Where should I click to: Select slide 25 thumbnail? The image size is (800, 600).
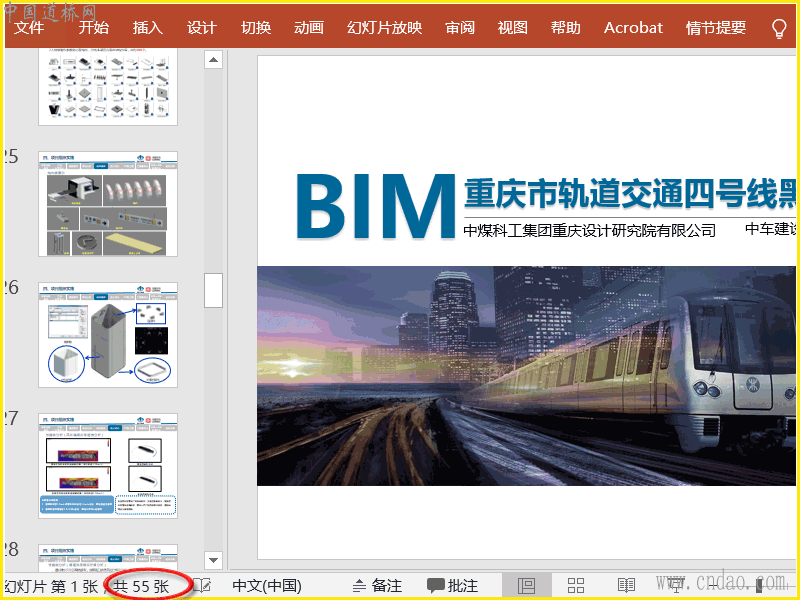[x=108, y=204]
